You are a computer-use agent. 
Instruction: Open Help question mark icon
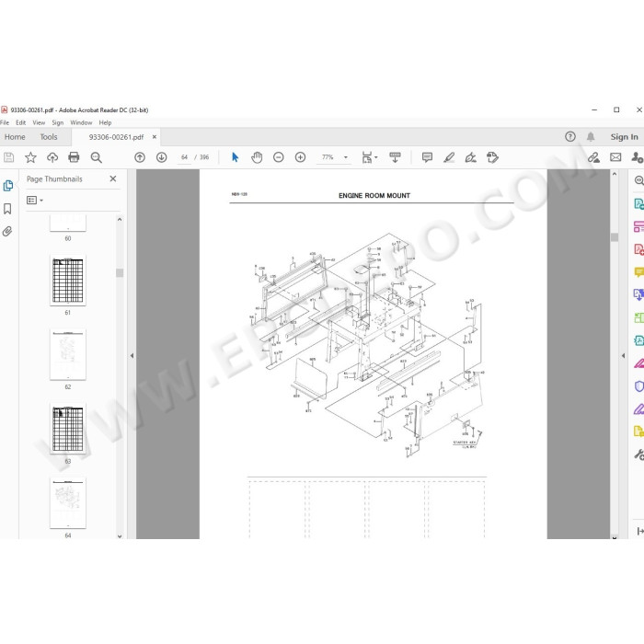570,137
